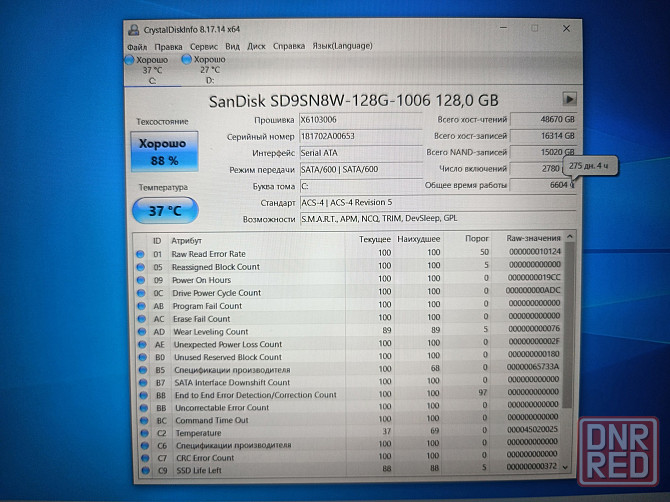
Task: Click the Текущее column header
Action: (x=369, y=239)
